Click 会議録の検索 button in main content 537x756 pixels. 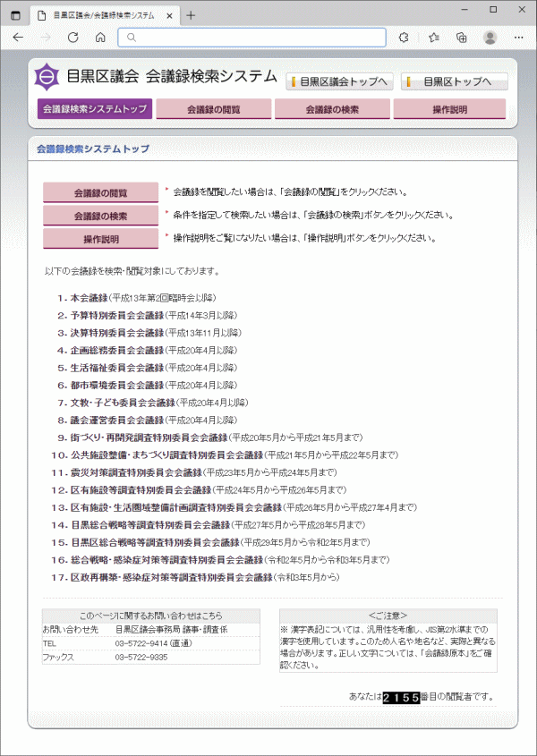(x=101, y=216)
